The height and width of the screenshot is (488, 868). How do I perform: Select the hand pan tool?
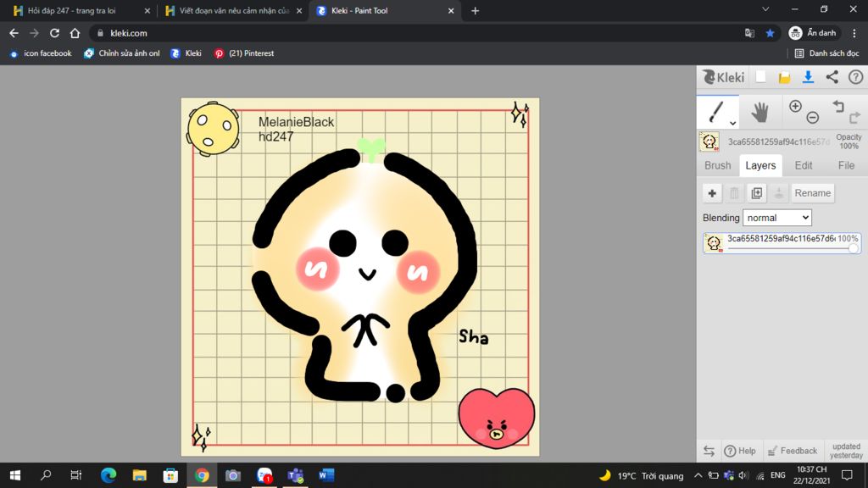pyautogui.click(x=759, y=113)
